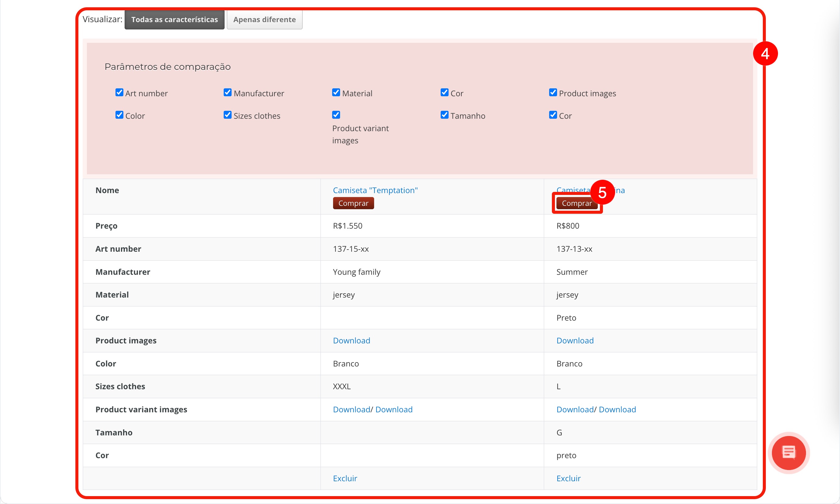Viewport: 840px width, 504px height.
Task: Uncheck the Product images checkbox
Action: [x=553, y=93]
